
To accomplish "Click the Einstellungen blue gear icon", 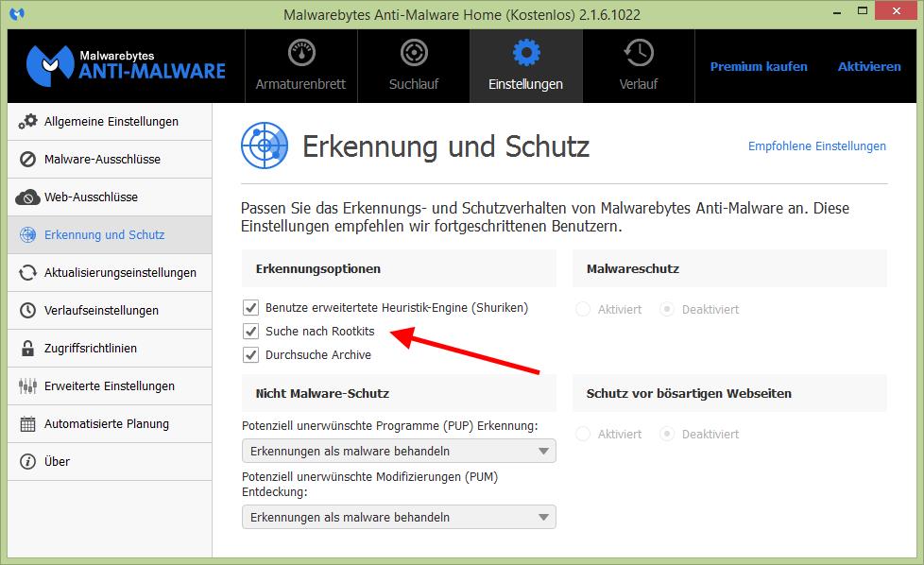I will pyautogui.click(x=526, y=52).
